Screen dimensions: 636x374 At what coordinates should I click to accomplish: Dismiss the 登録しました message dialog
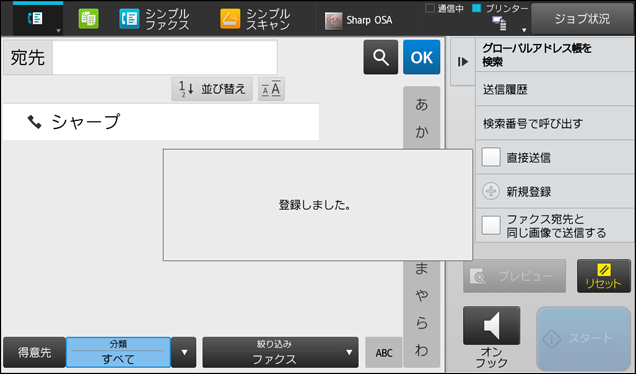point(318,205)
